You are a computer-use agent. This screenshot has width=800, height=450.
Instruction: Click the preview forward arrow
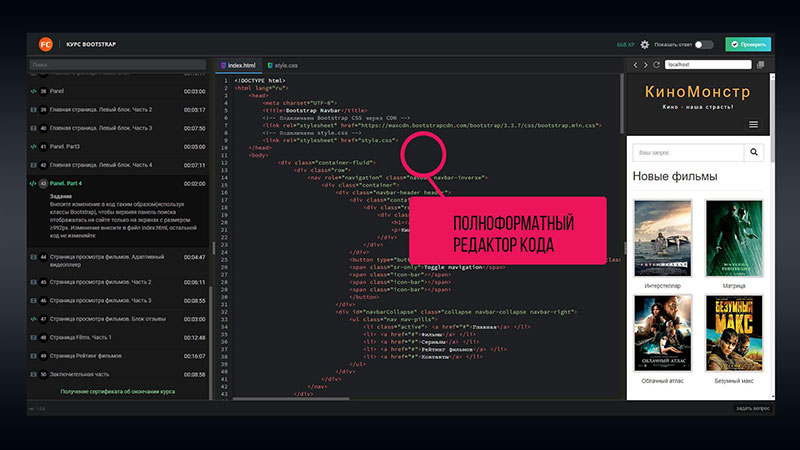645,65
